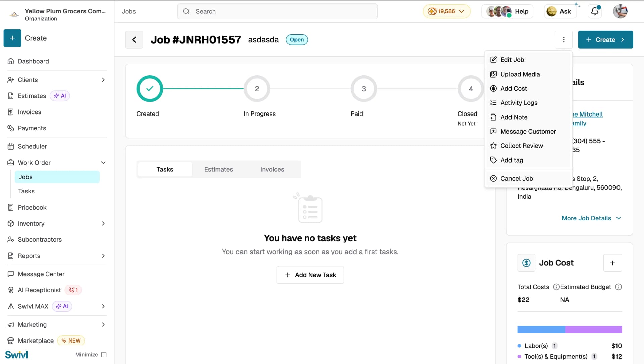Image resolution: width=644 pixels, height=364 pixels.
Task: Click the Swivl logo
Action: pos(16,355)
